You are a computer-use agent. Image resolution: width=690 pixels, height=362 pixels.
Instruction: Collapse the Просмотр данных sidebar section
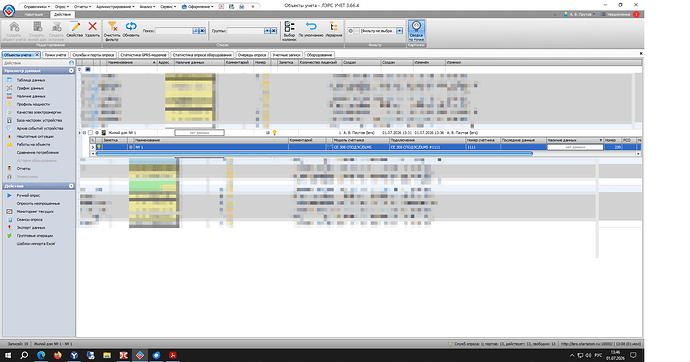pos(71,71)
